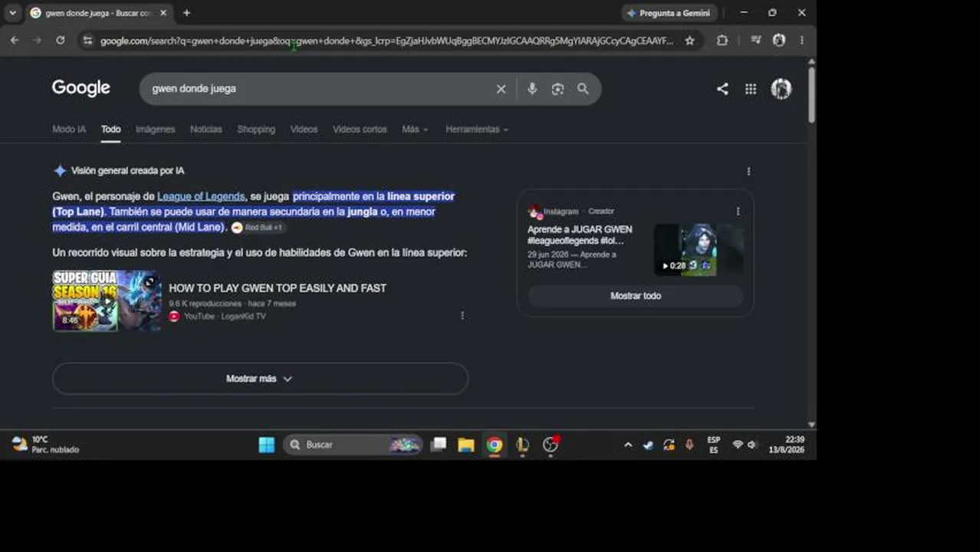The width and height of the screenshot is (980, 552).
Task: Clear the search box with the X
Action: (x=501, y=89)
